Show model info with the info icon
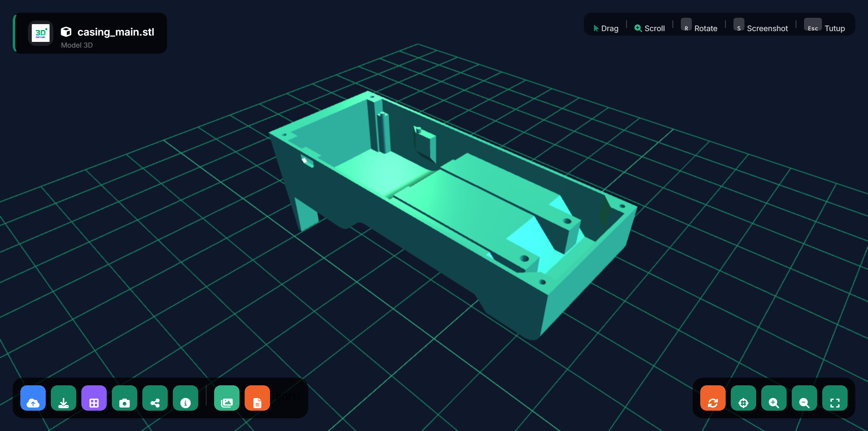This screenshot has width=868, height=431. tap(185, 398)
